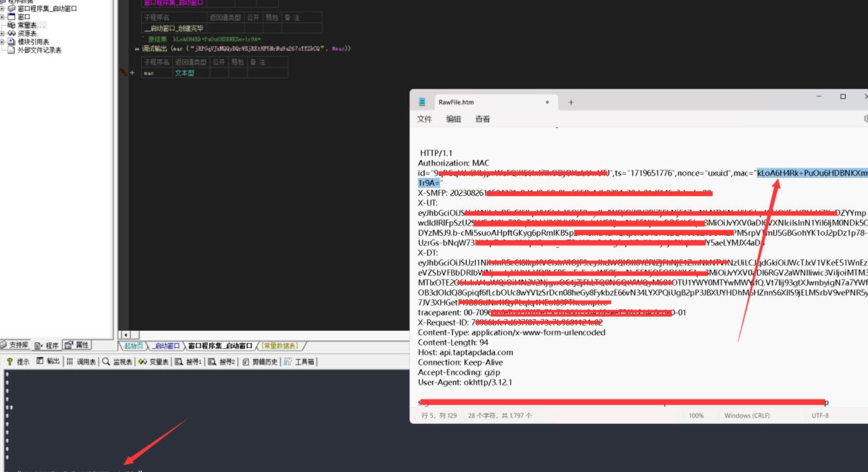Screen dimensions: 868x472
Task: Click the 外部文件记录表 file icon
Action: (12, 50)
